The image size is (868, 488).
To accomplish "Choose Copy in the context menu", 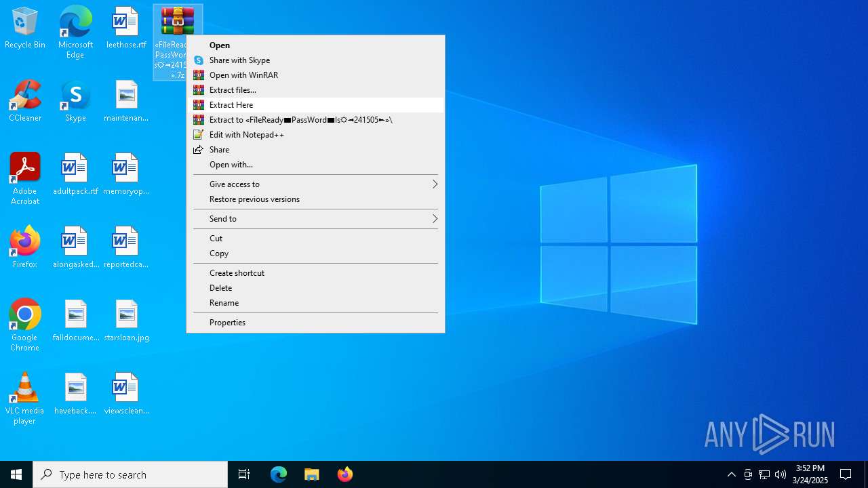I will tap(315, 253).
